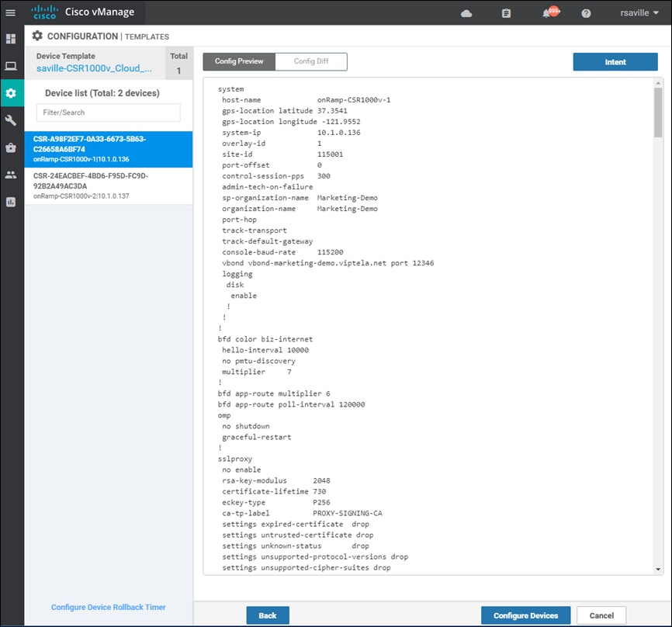Click the Configure Devices button

pyautogui.click(x=525, y=615)
